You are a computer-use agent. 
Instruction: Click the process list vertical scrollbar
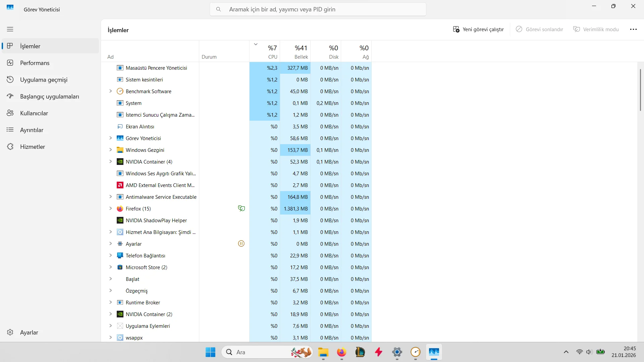point(640,90)
